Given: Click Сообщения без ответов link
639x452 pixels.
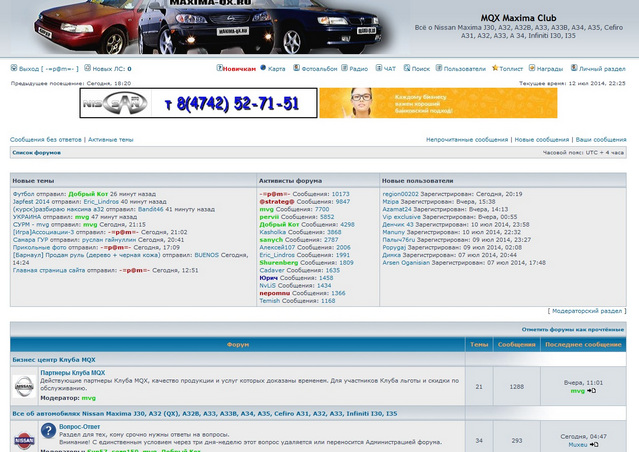Looking at the screenshot, I should (x=46, y=140).
